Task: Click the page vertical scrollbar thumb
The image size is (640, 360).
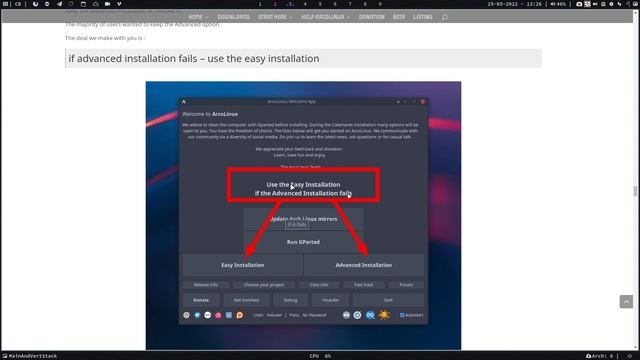Action: pyautogui.click(x=635, y=191)
